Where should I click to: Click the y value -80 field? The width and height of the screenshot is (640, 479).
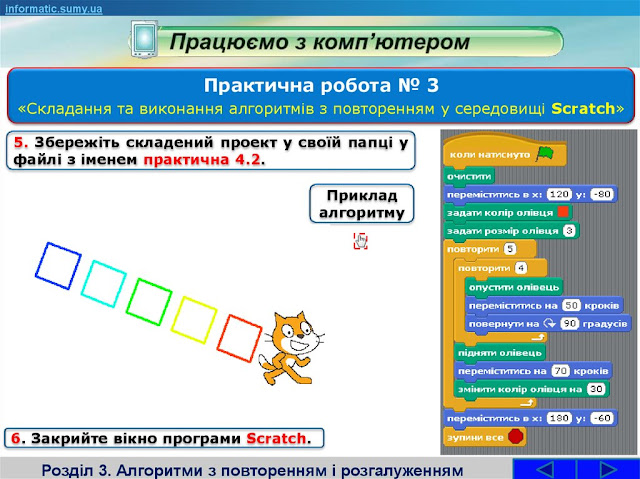point(602,194)
